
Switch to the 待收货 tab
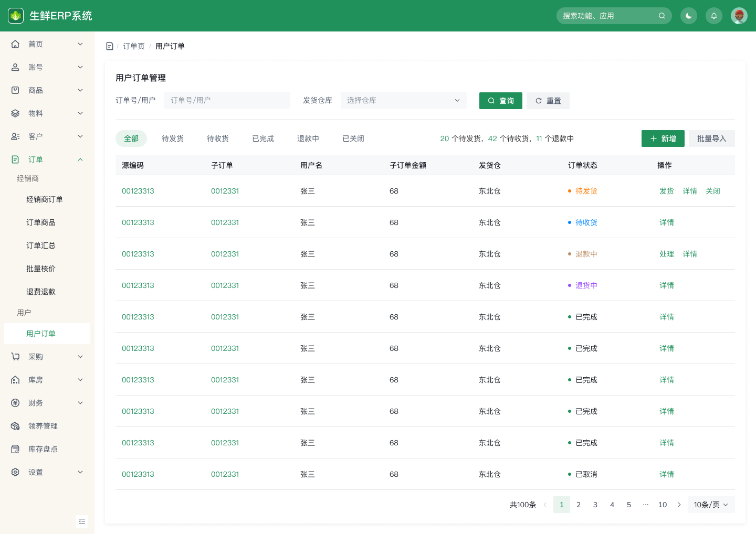pos(218,138)
